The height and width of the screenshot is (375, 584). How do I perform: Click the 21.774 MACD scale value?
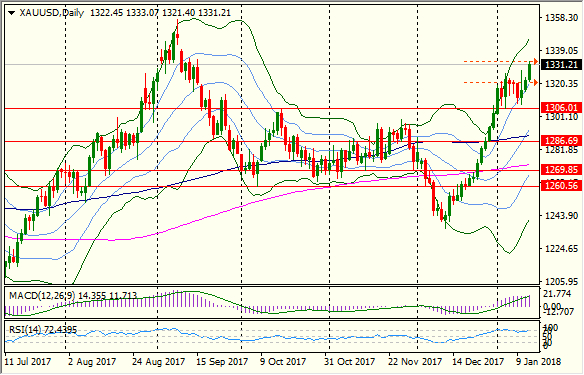coord(557,294)
